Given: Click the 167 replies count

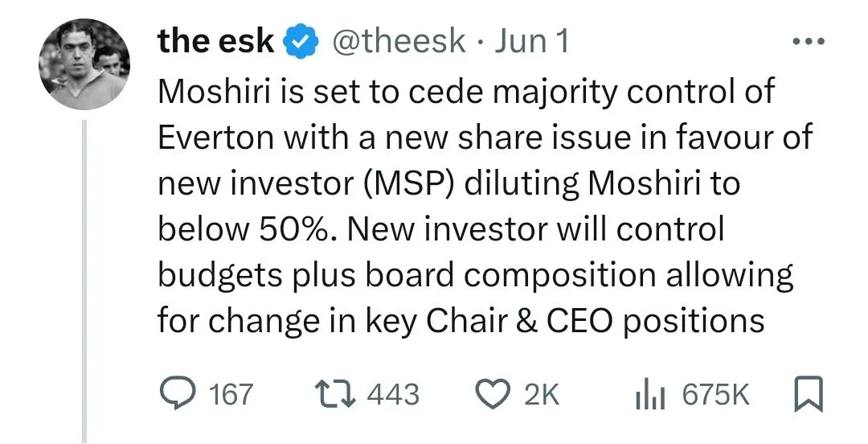Looking at the screenshot, I should tap(230, 395).
